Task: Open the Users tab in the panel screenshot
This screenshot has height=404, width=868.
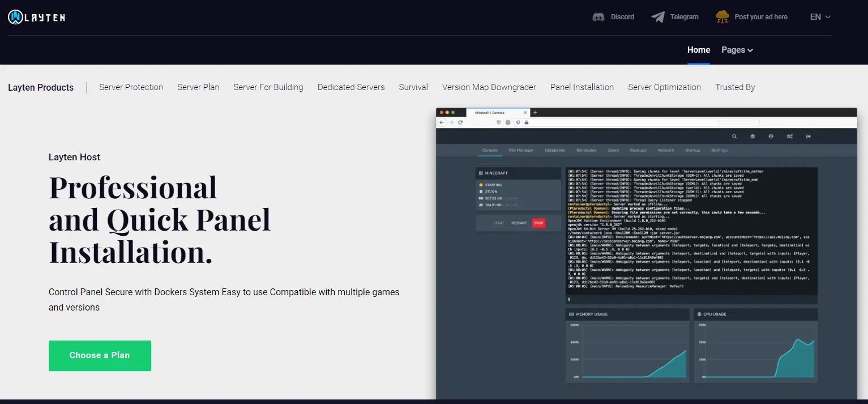Action: [613, 150]
